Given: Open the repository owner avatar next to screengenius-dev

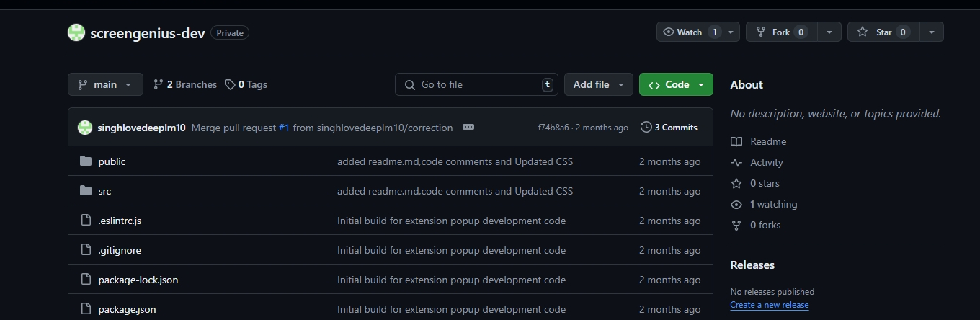Looking at the screenshot, I should click(x=76, y=32).
